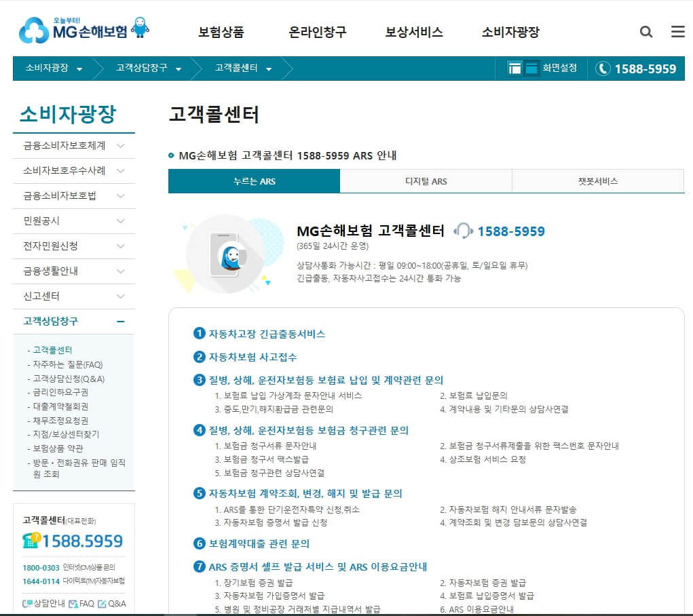
Task: Click the MG손해보험 logo
Action: [84, 30]
